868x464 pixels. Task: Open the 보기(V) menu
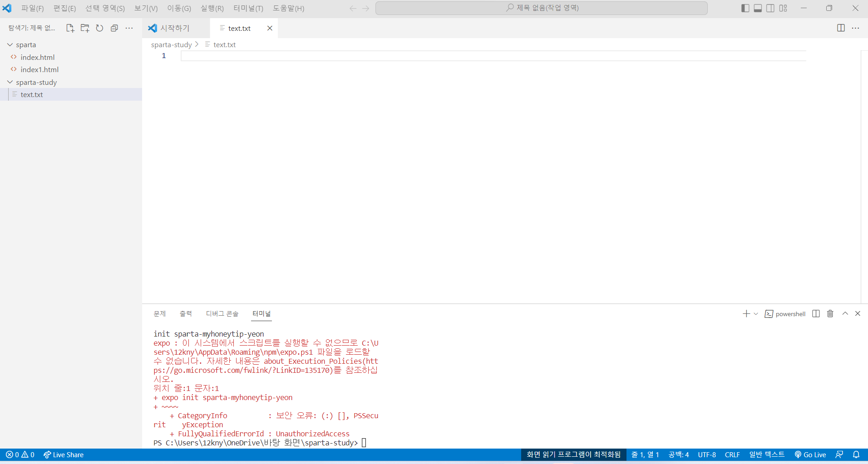146,8
